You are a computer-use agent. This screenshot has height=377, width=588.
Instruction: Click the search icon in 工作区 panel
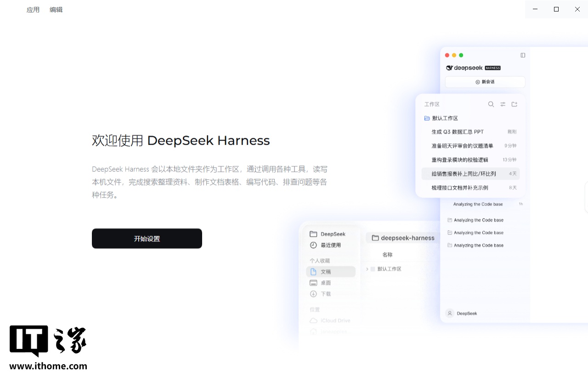coord(491,104)
